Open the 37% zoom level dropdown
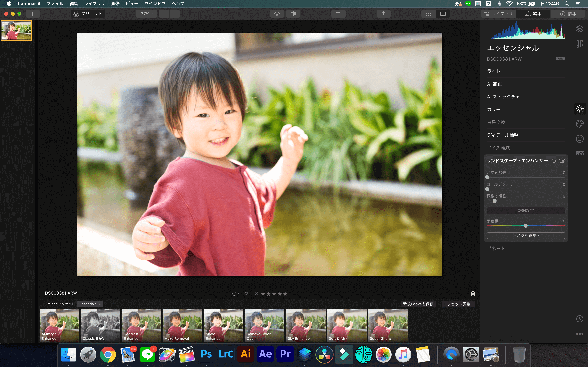The image size is (588, 367). coord(147,14)
